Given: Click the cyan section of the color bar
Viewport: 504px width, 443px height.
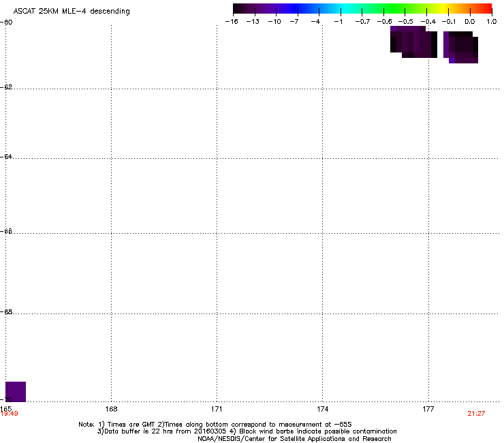Looking at the screenshot, I should (344, 8).
